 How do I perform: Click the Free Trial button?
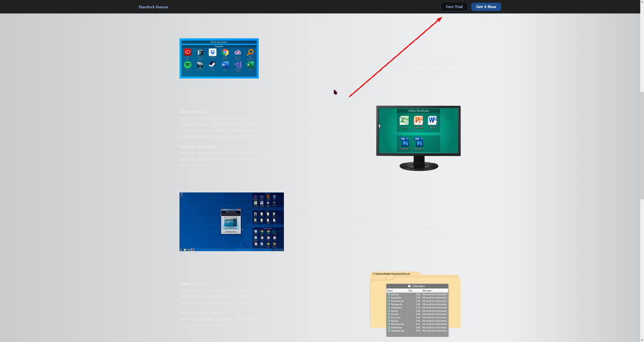tap(454, 7)
